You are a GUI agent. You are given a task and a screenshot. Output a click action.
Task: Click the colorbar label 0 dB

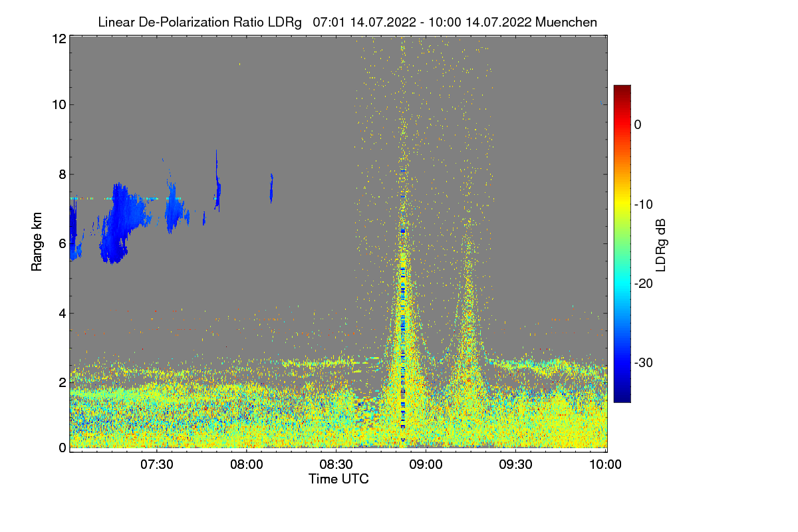[638, 125]
